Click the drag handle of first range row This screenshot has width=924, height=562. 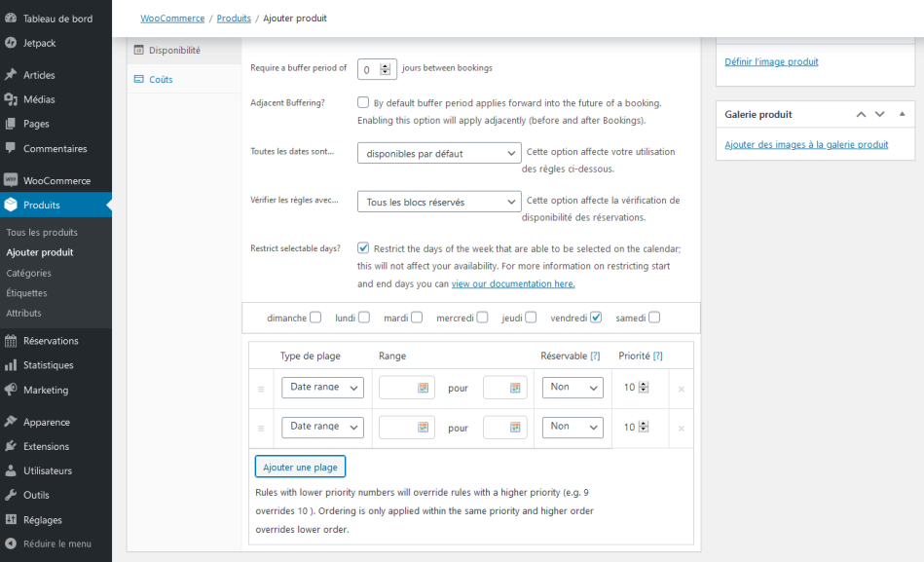click(261, 389)
